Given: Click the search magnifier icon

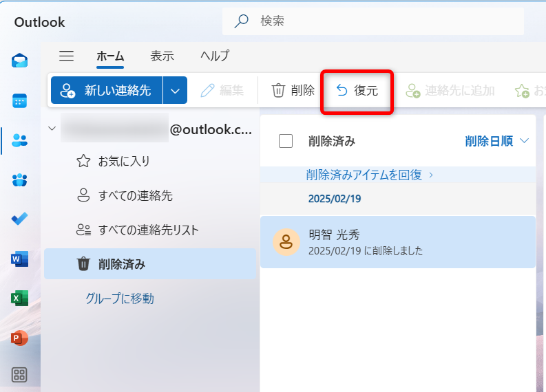Looking at the screenshot, I should click(241, 21).
